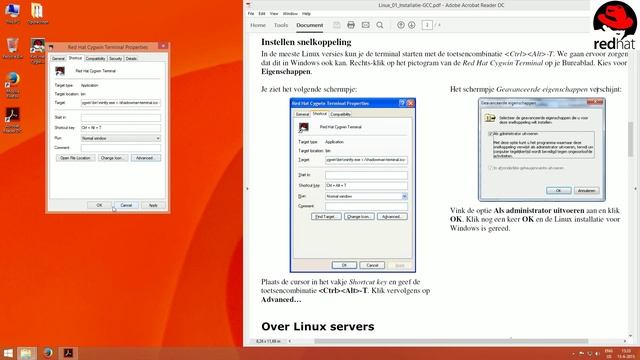Click the Action Center flag tray icon

coord(582,353)
